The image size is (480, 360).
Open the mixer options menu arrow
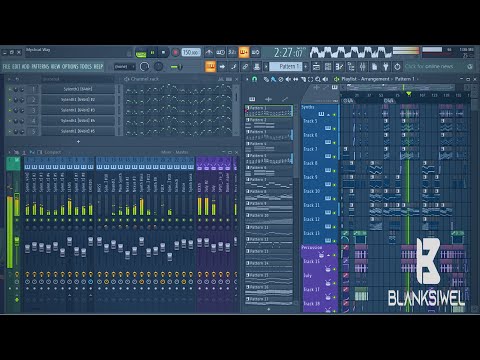pyautogui.click(x=9, y=152)
